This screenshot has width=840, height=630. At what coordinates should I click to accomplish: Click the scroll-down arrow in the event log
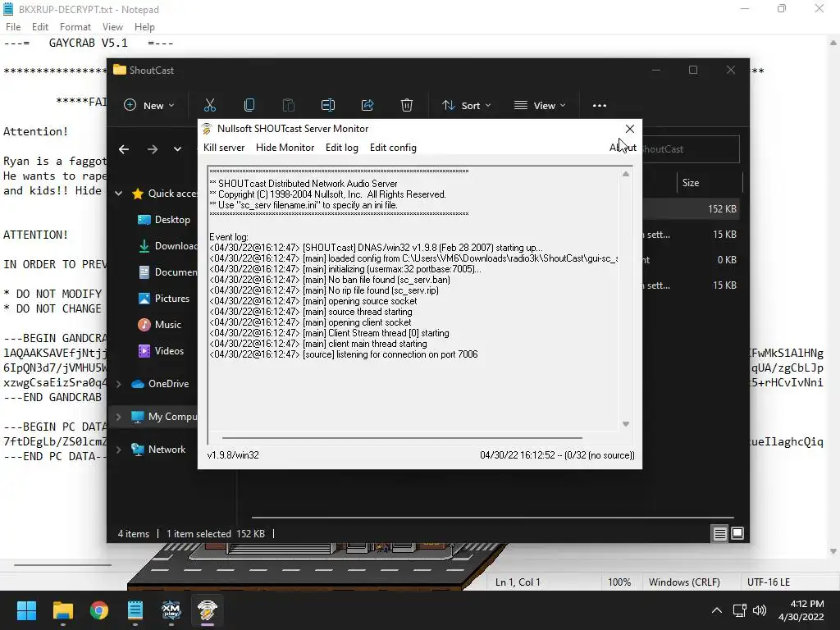tap(625, 424)
